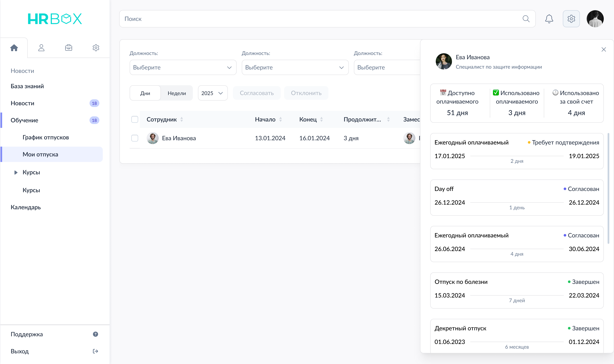Viewport: 614px width, 364px height.
Task: Go to График отпусков section
Action: pyautogui.click(x=46, y=137)
